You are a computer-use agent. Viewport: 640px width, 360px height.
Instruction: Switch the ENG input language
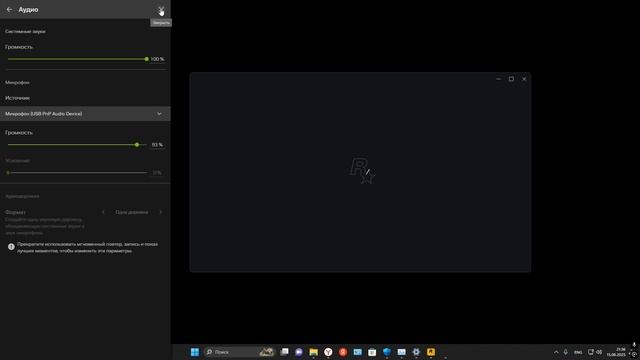[578, 352]
